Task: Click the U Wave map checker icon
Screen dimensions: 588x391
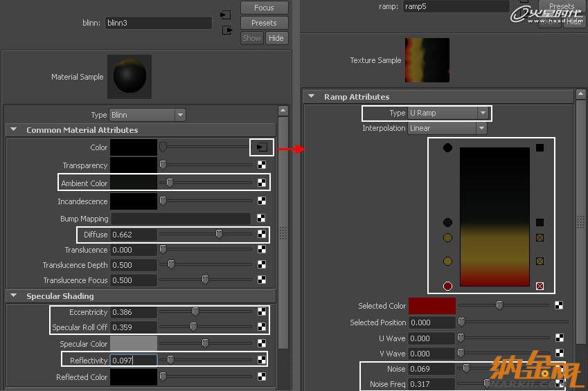Action: tap(559, 338)
